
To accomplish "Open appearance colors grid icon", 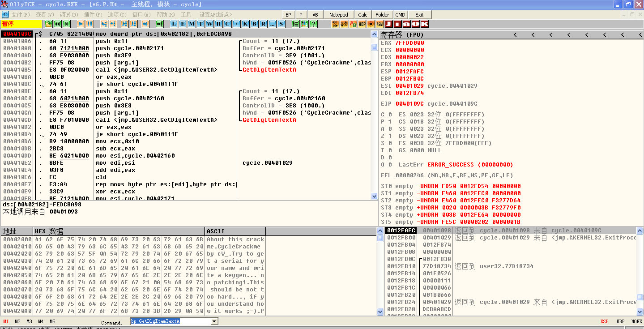I will 305,24.
